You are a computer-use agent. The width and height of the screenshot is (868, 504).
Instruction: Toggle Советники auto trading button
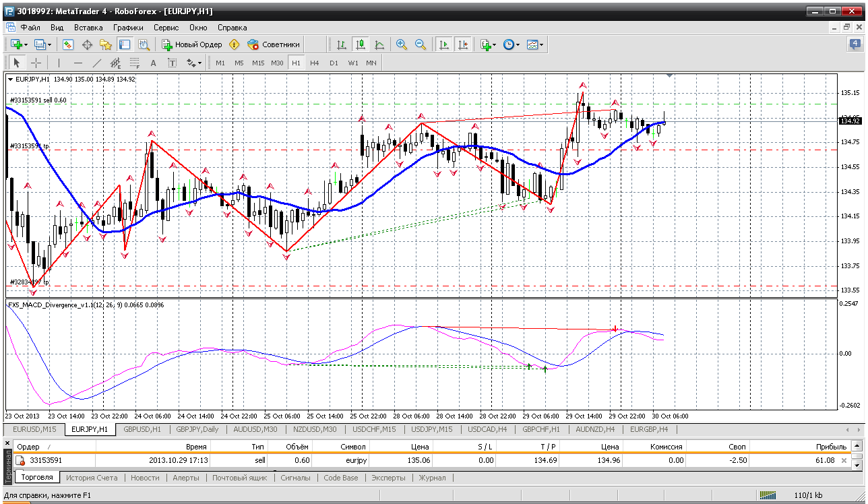[x=274, y=44]
